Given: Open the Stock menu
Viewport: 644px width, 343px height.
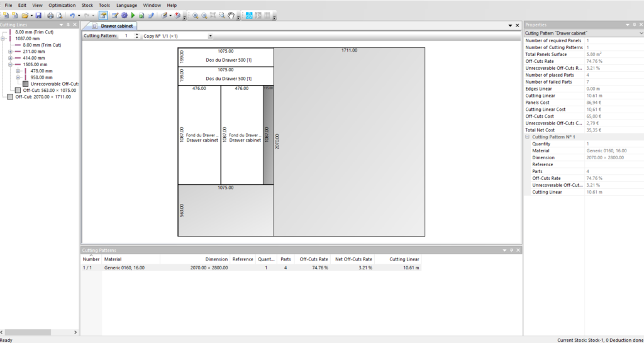Looking at the screenshot, I should pyautogui.click(x=87, y=5).
